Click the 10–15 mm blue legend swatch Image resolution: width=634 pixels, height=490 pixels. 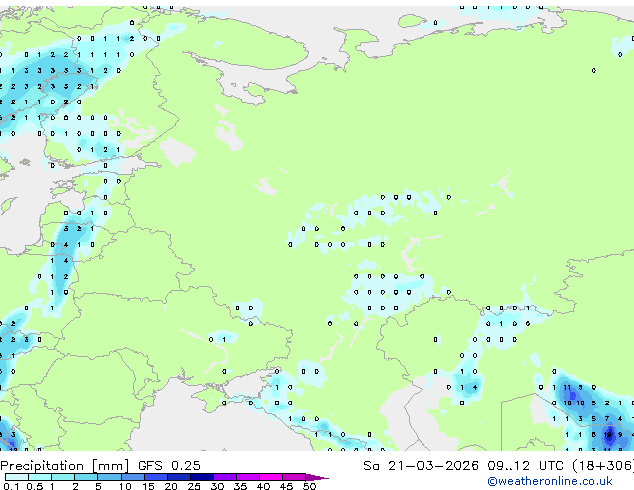(x=133, y=477)
